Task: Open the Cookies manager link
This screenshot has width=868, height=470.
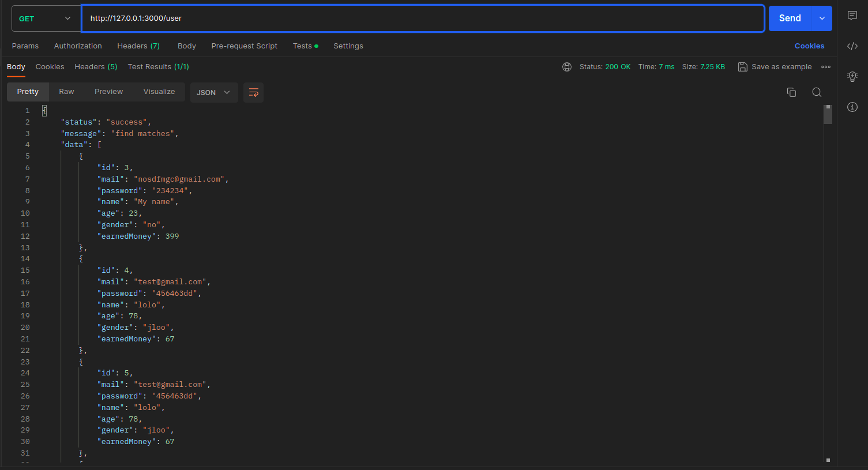Action: (809, 46)
